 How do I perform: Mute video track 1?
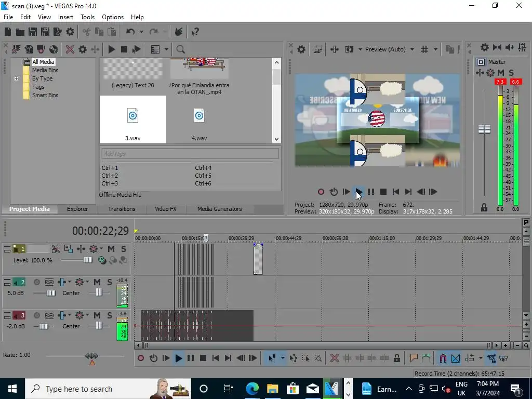click(x=111, y=249)
